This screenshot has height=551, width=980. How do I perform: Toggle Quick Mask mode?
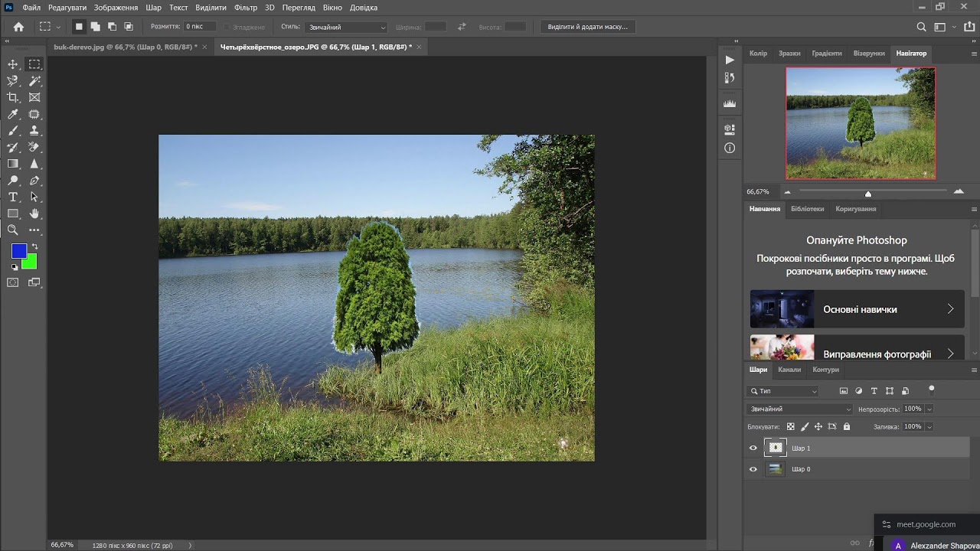[13, 282]
